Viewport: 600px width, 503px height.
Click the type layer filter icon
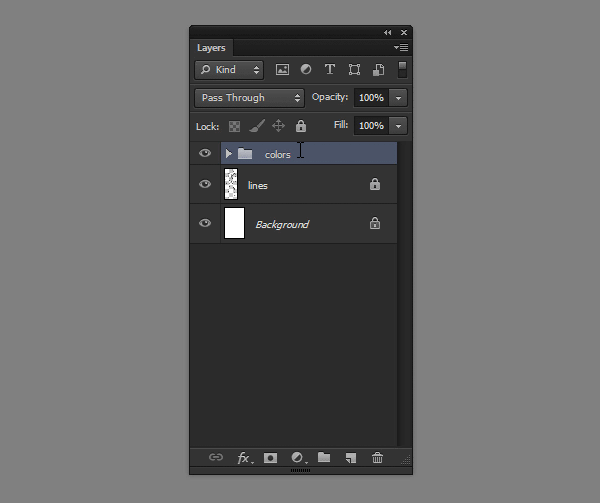[x=329, y=70]
